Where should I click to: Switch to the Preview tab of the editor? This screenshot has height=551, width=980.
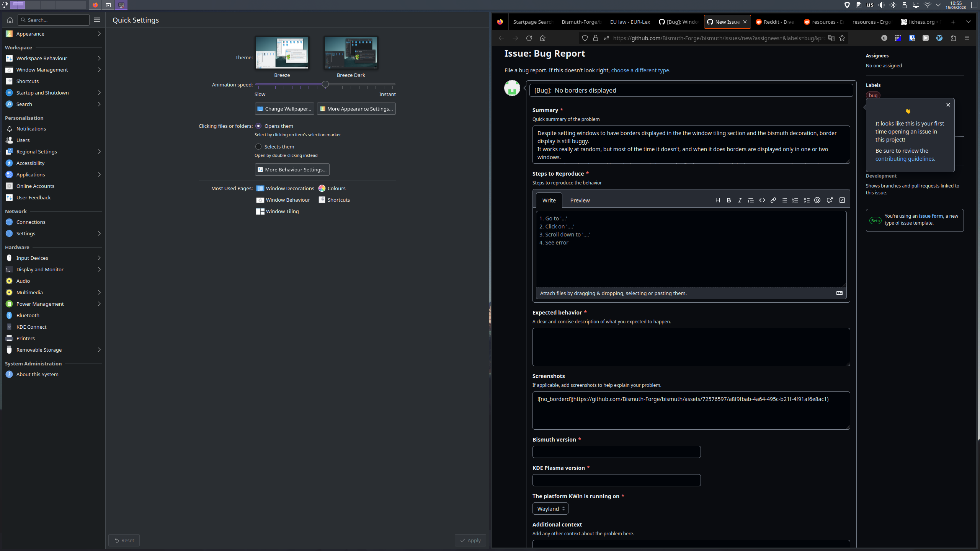coord(580,200)
